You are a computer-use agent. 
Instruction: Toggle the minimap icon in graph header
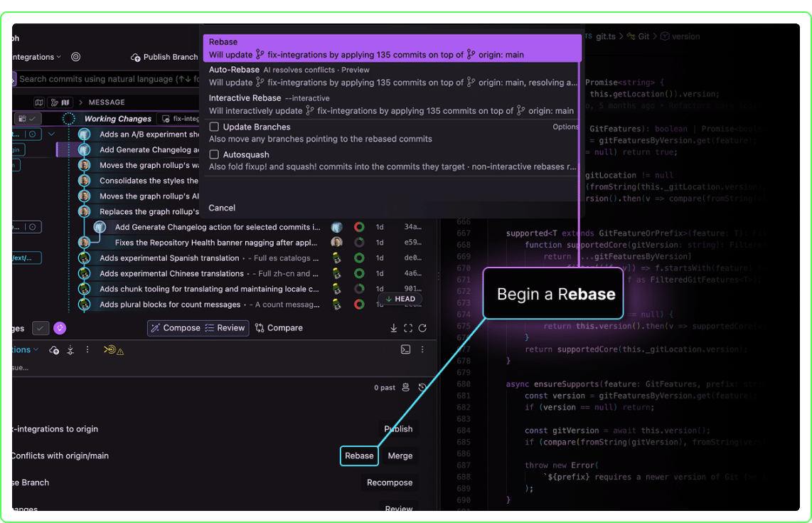tap(39, 102)
